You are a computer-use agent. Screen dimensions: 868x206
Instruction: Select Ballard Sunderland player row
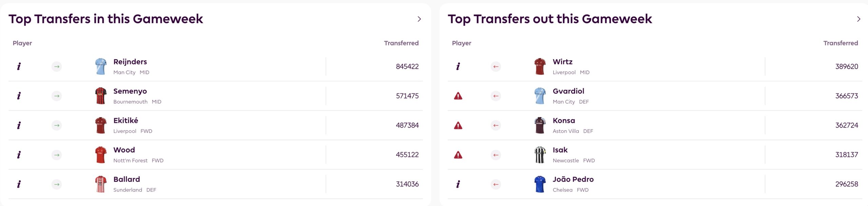[x=216, y=184]
